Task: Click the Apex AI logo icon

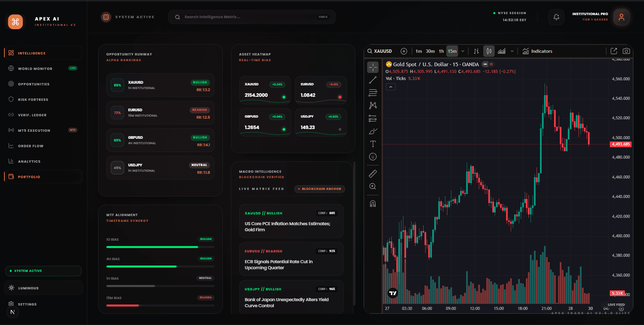Action: tap(15, 22)
